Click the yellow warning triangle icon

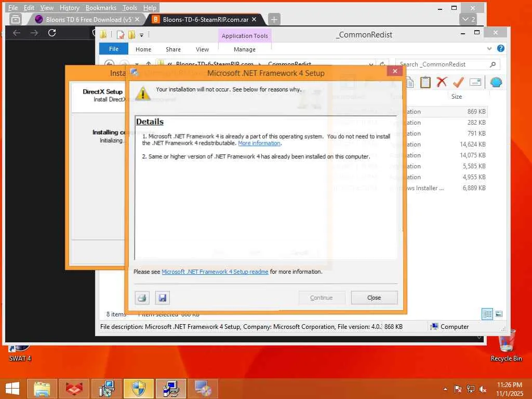143,94
